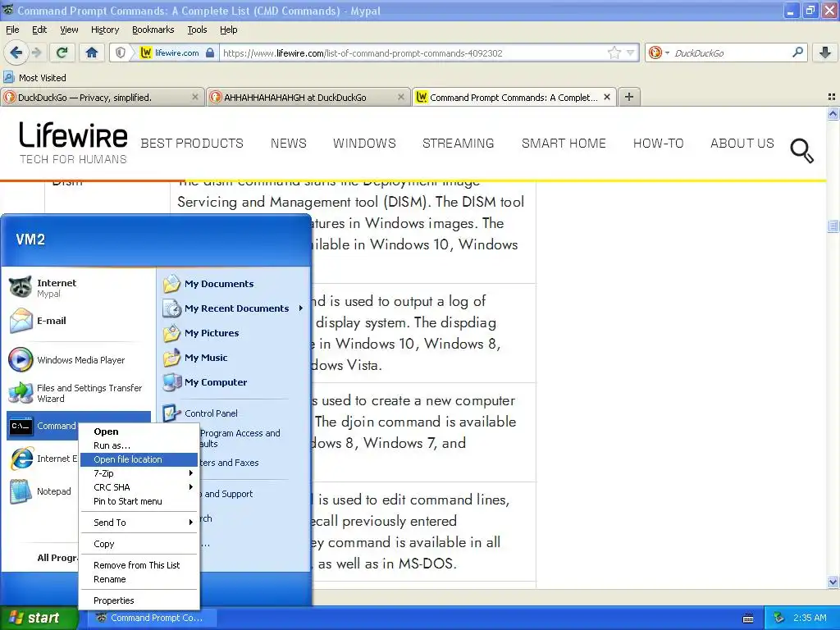This screenshot has height=630, width=840.
Task: Open the SMART HOME navigation link
Action: [564, 143]
